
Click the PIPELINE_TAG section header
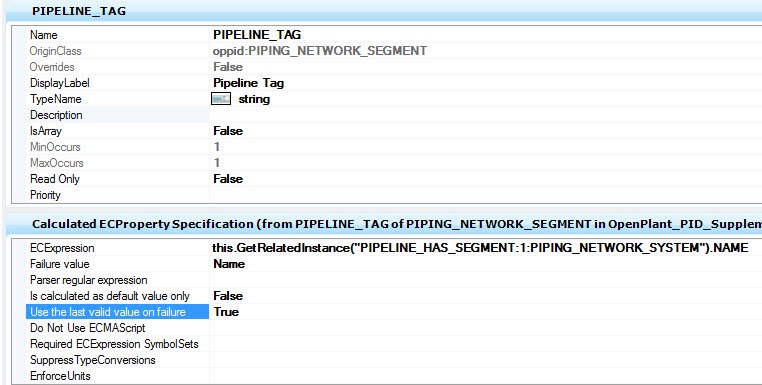(79, 11)
